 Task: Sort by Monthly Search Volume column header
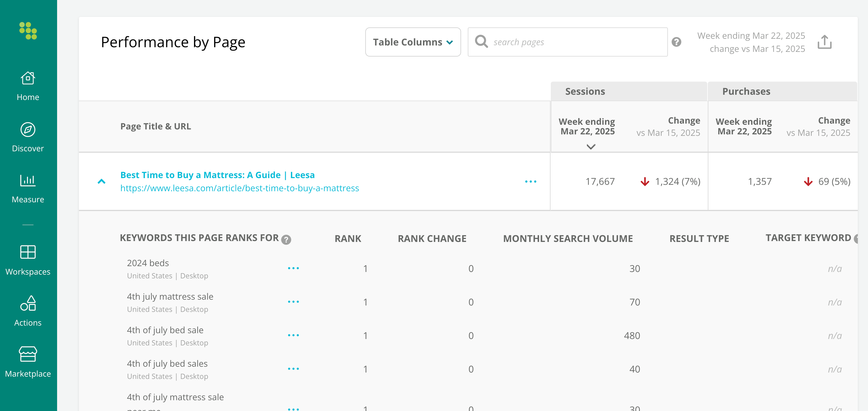(568, 238)
